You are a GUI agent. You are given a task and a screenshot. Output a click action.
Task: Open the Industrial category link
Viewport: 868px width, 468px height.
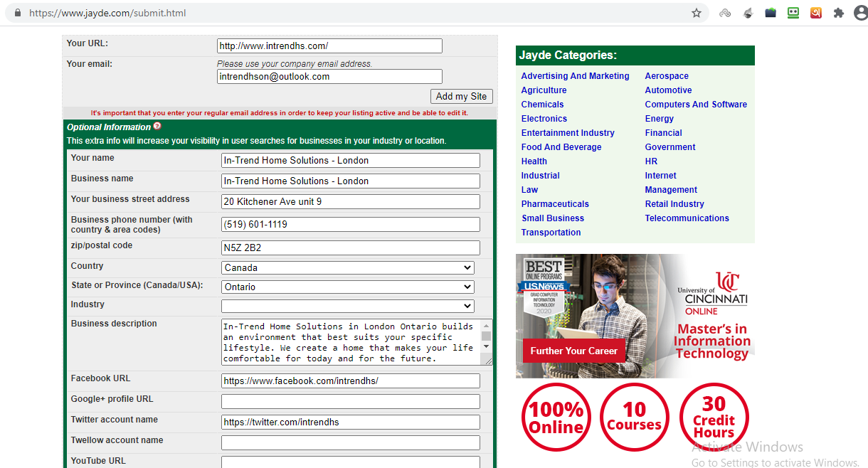coord(540,176)
